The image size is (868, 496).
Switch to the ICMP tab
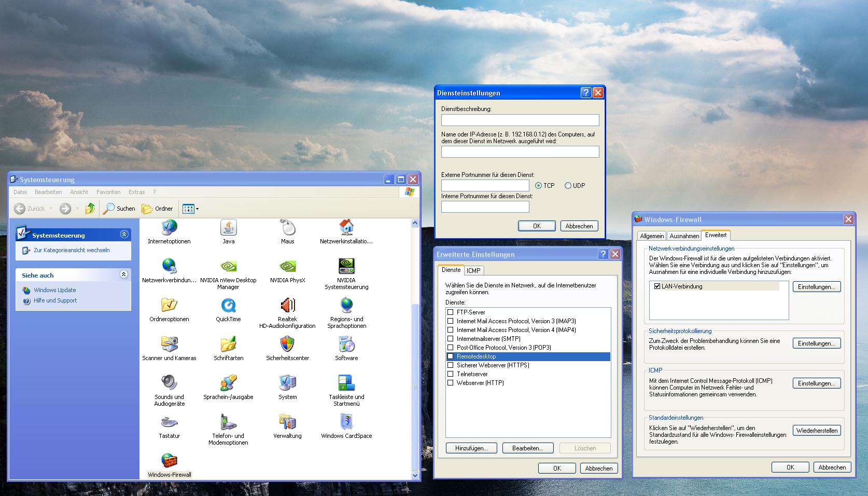pos(473,270)
